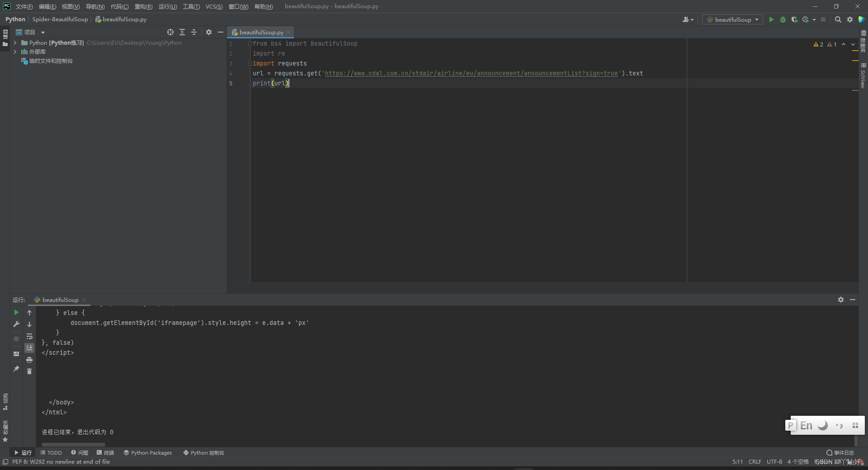Open the Python 控制台 tab

click(x=204, y=452)
